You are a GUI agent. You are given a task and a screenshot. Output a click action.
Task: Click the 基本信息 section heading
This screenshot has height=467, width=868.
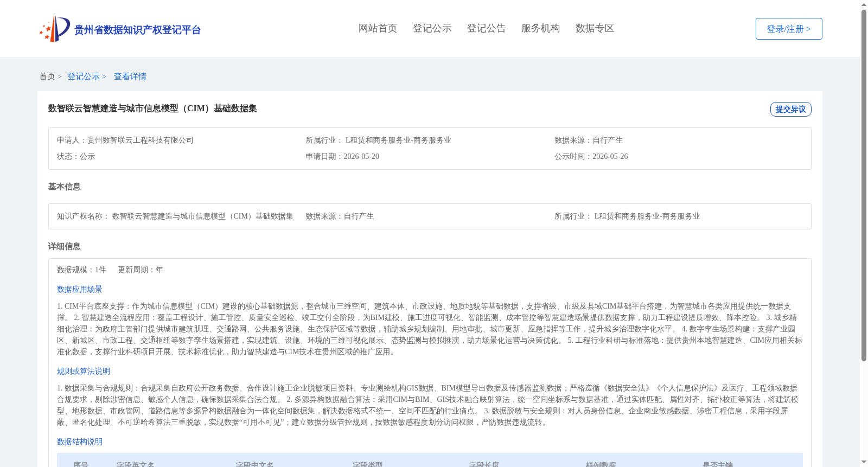[64, 187]
